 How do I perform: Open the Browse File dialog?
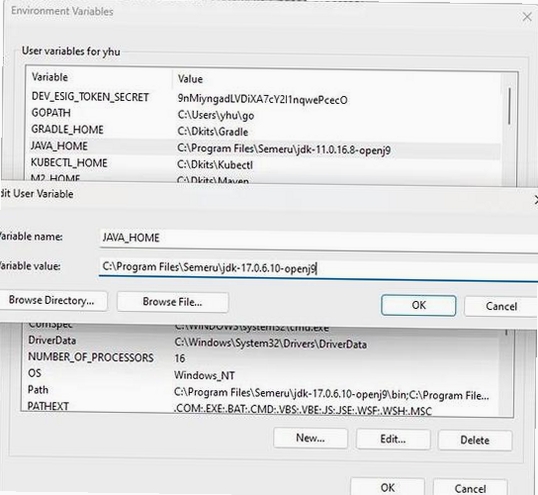coord(173,302)
